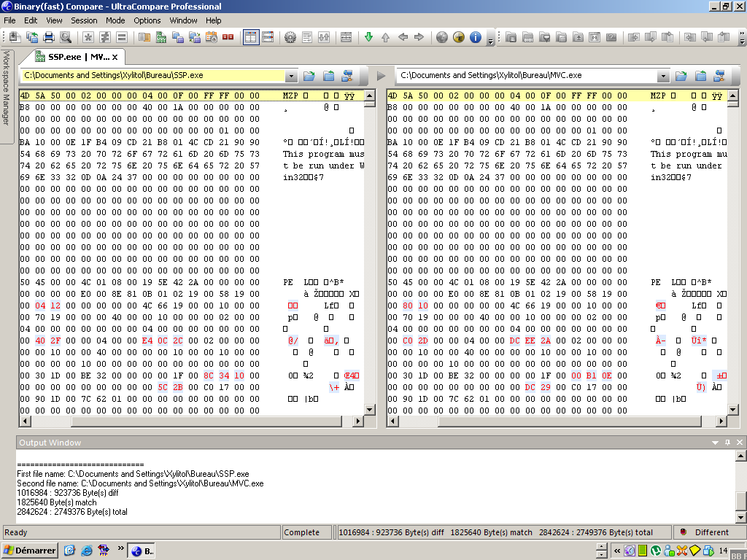Toggle Output Window auto-hide pin
The width and height of the screenshot is (747, 560).
[727, 443]
